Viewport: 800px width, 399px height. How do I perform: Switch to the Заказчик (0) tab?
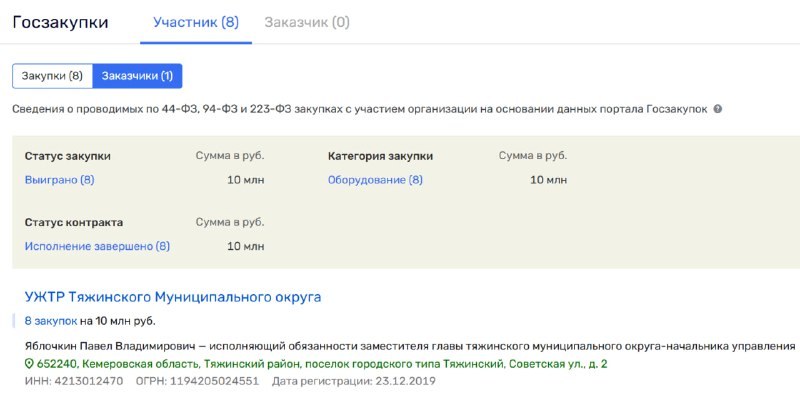coord(307,22)
